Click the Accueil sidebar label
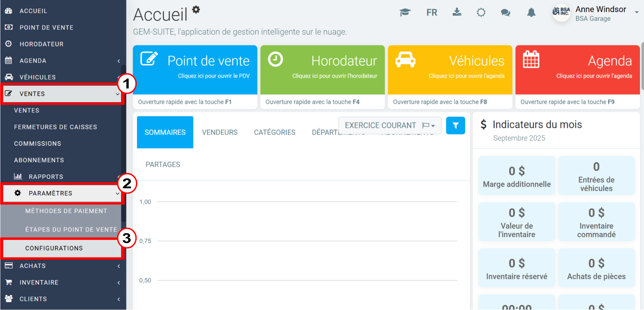644x310 pixels. [x=33, y=11]
